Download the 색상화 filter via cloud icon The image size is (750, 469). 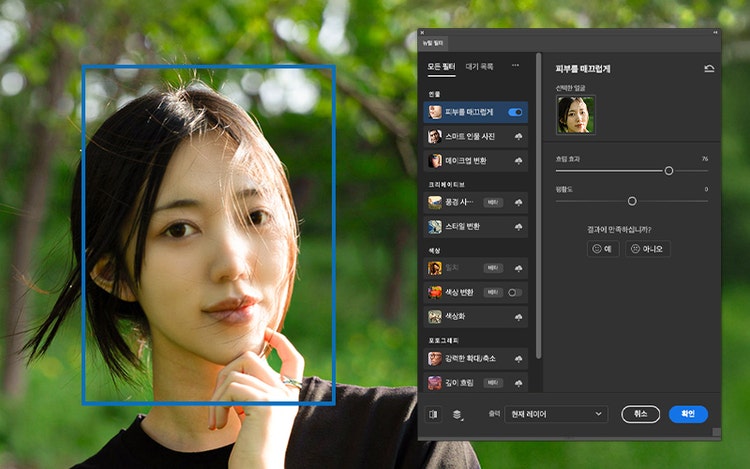pos(518,317)
